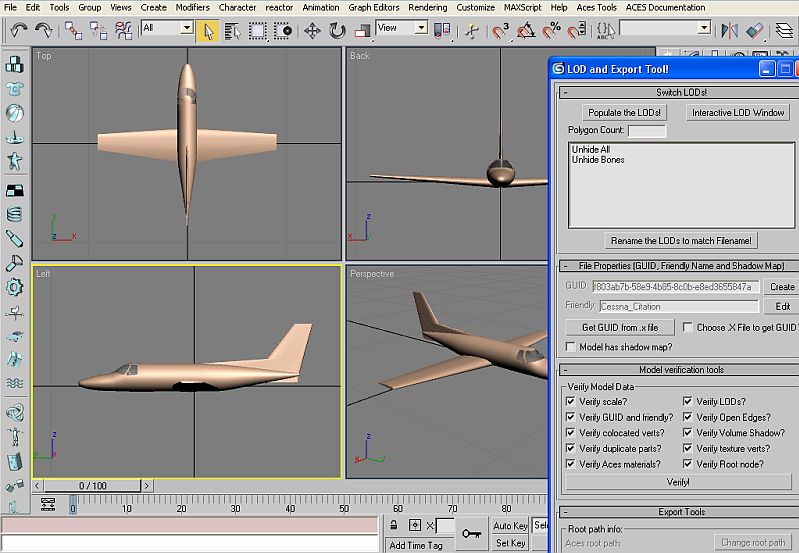The height and width of the screenshot is (553, 799).
Task: Click the Populate the LODs! button
Action: [624, 113]
